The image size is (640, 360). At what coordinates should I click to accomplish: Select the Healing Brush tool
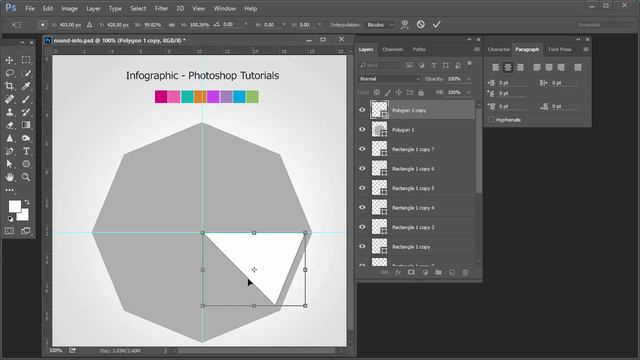point(9,99)
